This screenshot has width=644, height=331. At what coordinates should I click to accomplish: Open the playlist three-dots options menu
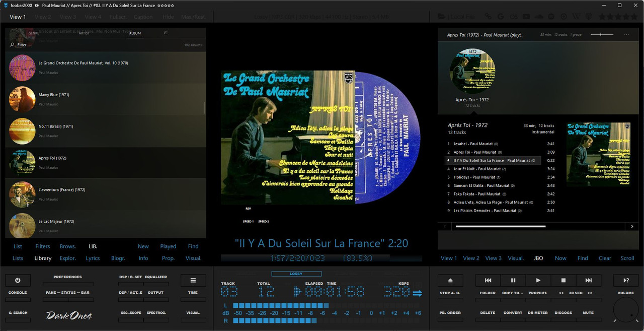(x=626, y=35)
